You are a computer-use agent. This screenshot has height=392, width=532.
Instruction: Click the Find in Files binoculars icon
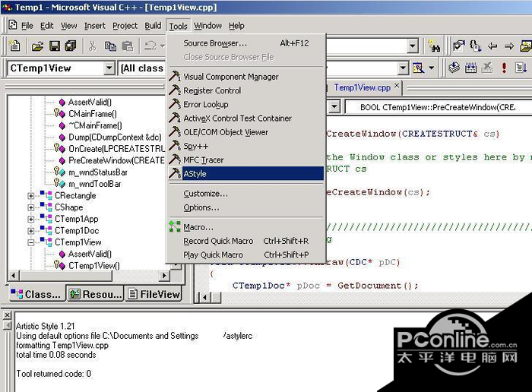coord(434,46)
